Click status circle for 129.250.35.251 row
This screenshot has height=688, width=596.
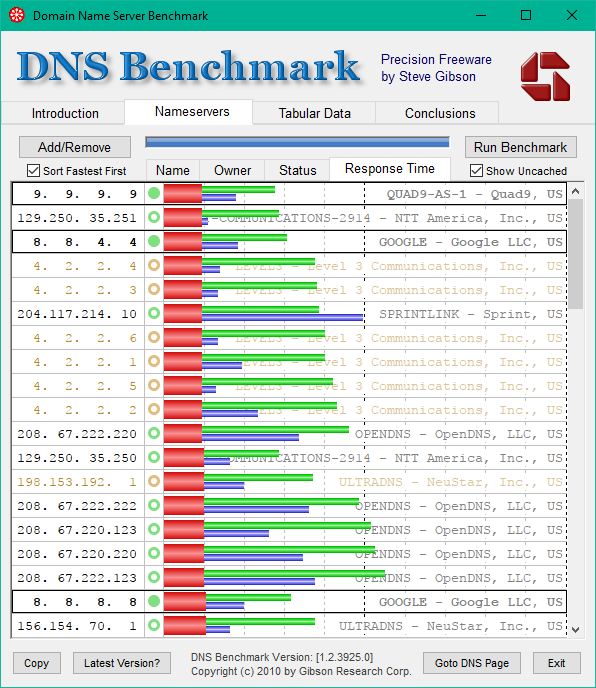point(154,217)
